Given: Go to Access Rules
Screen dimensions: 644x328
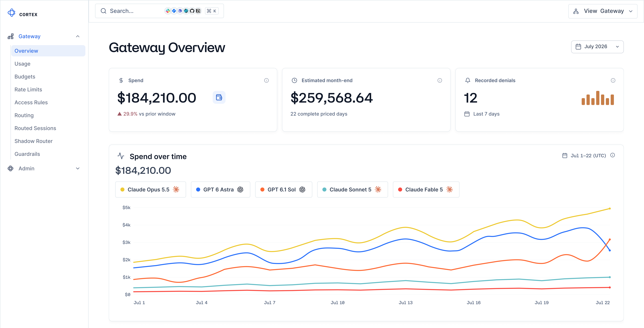Looking at the screenshot, I should click(x=31, y=103).
